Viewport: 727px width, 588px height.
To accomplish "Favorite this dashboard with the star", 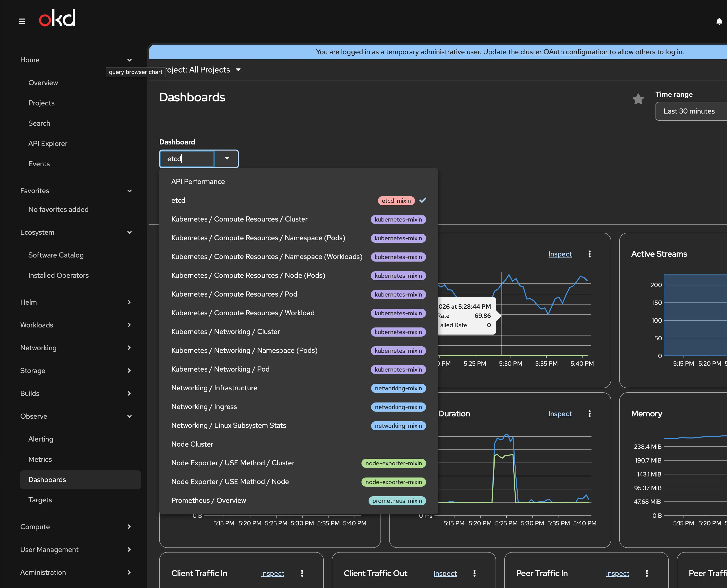I will pos(638,99).
